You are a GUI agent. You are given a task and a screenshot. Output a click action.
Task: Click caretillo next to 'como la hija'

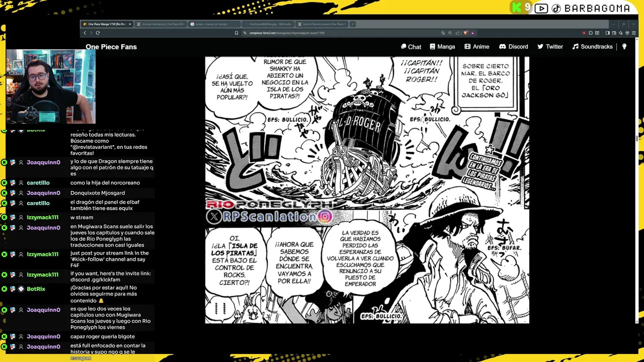(x=38, y=183)
